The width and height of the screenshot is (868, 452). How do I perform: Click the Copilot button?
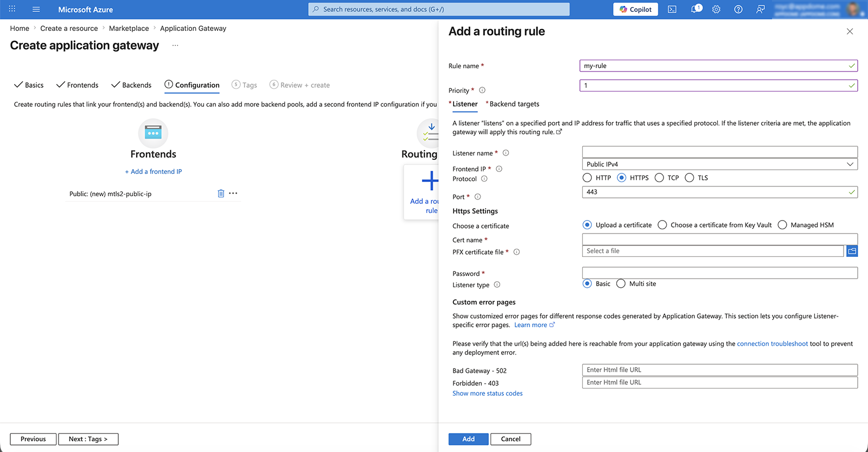coord(635,9)
